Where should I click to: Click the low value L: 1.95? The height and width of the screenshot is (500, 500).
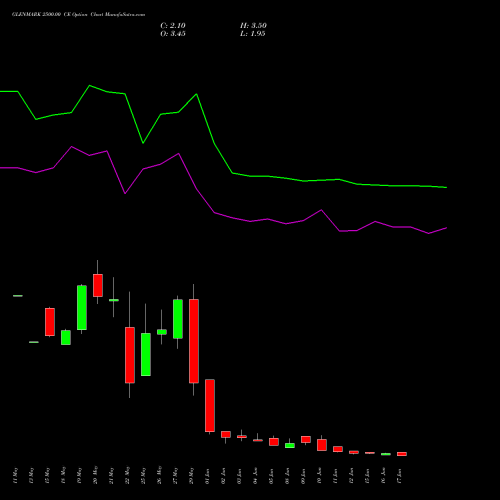tap(252, 34)
